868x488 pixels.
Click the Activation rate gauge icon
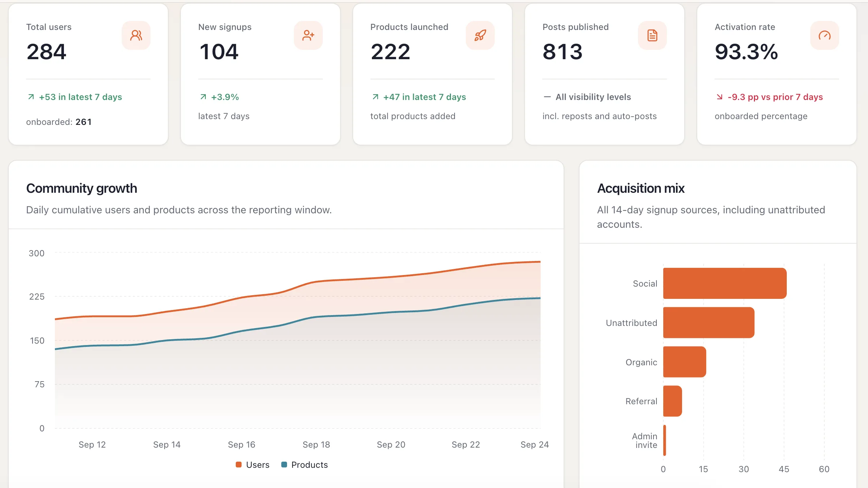point(824,35)
